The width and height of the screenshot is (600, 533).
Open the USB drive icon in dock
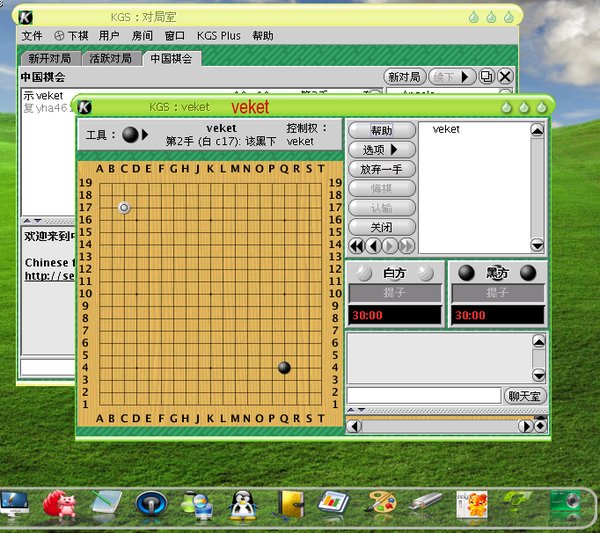pyautogui.click(x=425, y=502)
